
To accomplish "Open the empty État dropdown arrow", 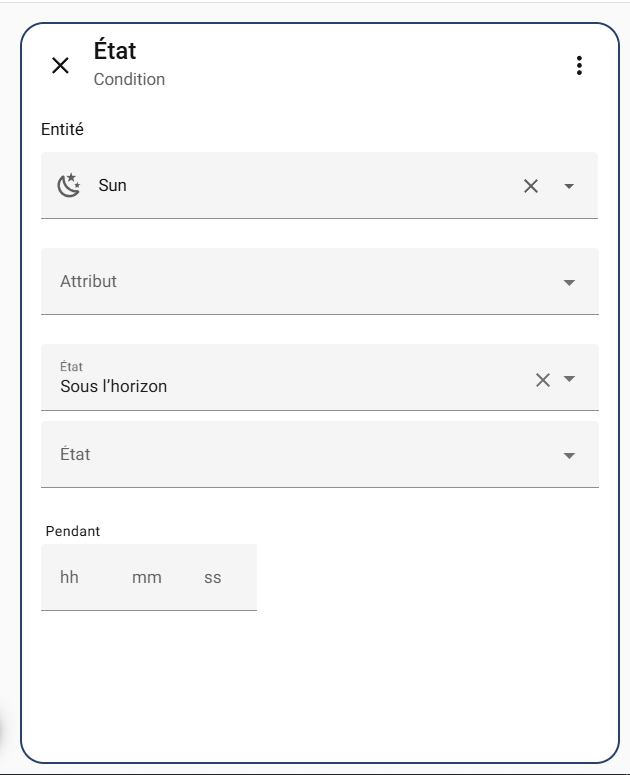I will (x=569, y=456).
